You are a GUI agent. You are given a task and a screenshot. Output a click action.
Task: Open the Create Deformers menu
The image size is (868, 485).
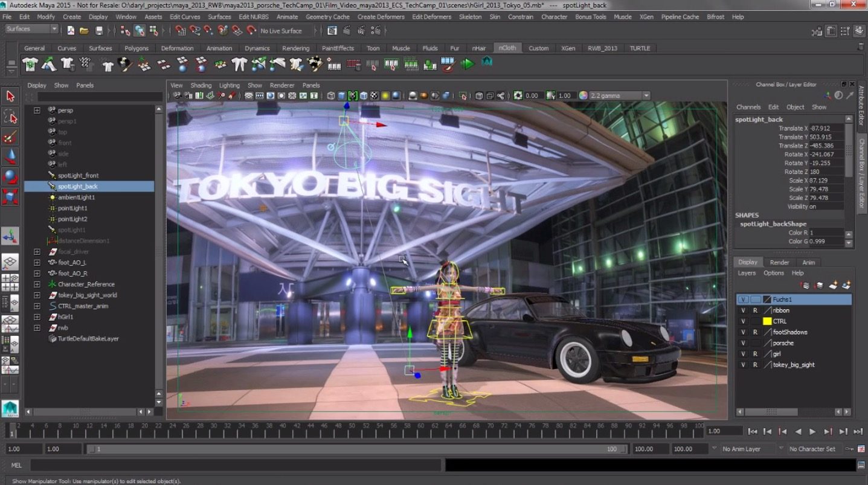tap(381, 17)
